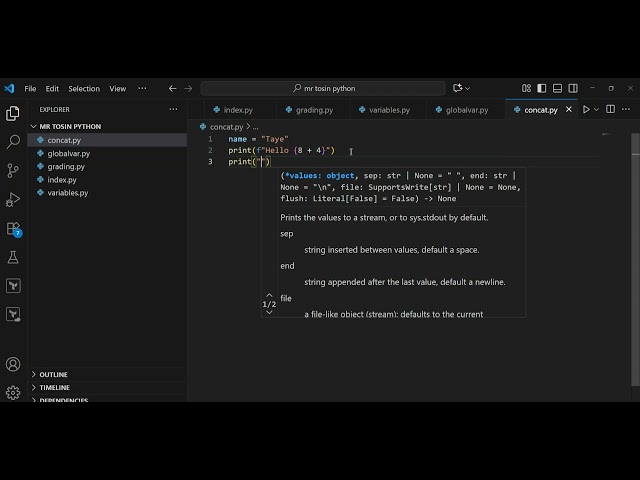Click the VS Code logo icon

pyautogui.click(x=9, y=88)
